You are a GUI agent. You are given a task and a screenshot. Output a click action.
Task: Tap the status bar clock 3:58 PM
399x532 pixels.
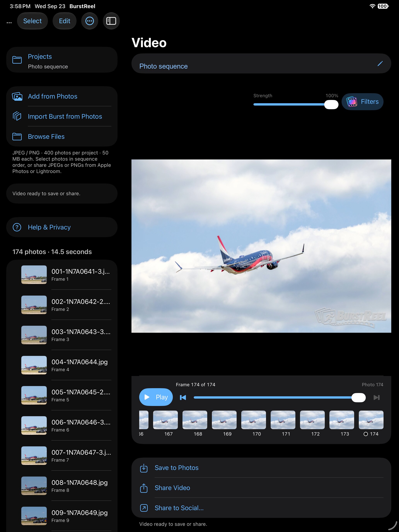point(20,6)
